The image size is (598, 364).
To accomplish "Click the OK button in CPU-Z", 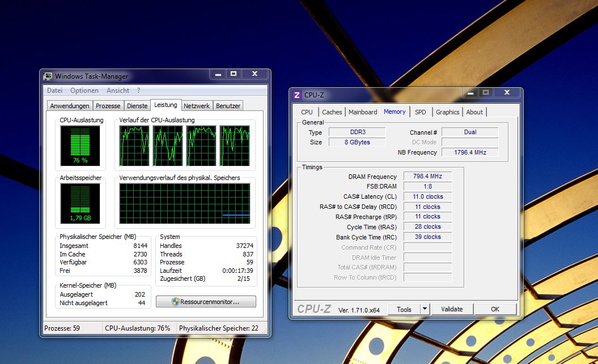I will click(x=495, y=309).
